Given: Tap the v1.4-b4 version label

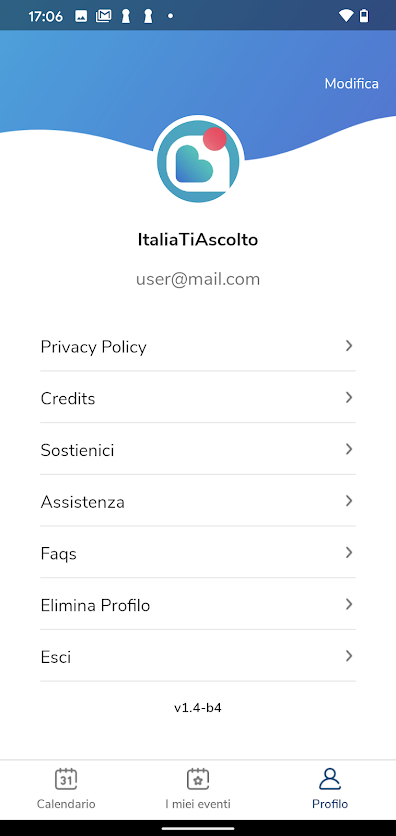Looking at the screenshot, I should [x=198, y=708].
